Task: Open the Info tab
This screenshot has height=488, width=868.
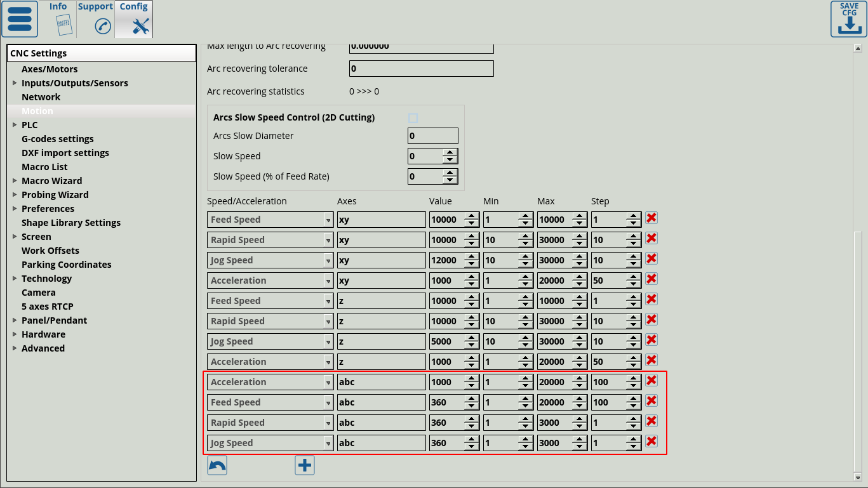Action: tap(58, 19)
